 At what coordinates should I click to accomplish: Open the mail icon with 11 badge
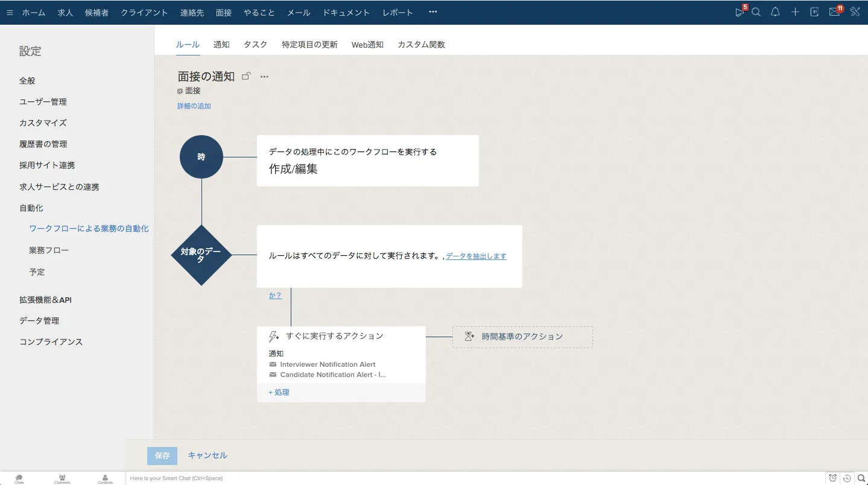[x=834, y=12]
